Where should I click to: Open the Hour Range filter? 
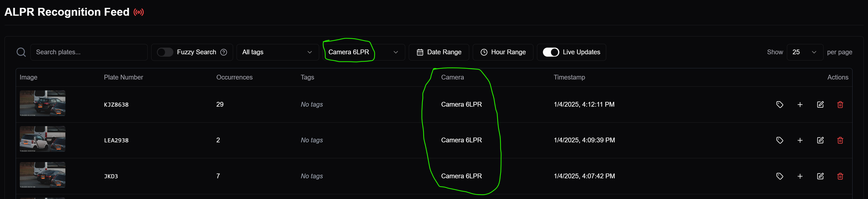coord(503,52)
